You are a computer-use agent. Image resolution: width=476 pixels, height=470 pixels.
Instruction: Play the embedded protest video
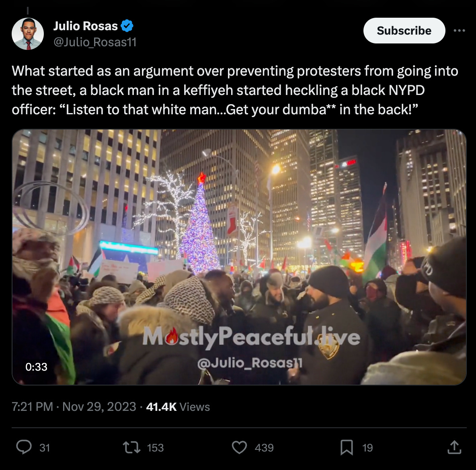point(239,257)
